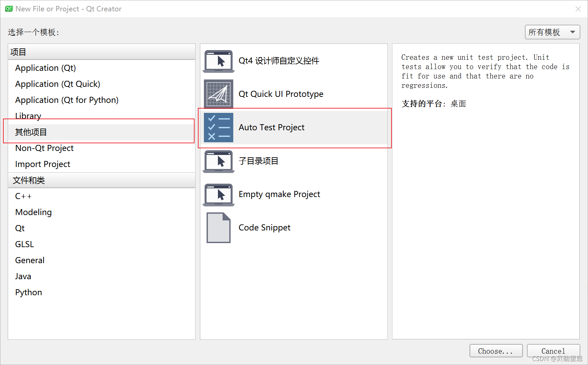Select the 其他项目 category
This screenshot has height=365, width=588.
coord(101,132)
